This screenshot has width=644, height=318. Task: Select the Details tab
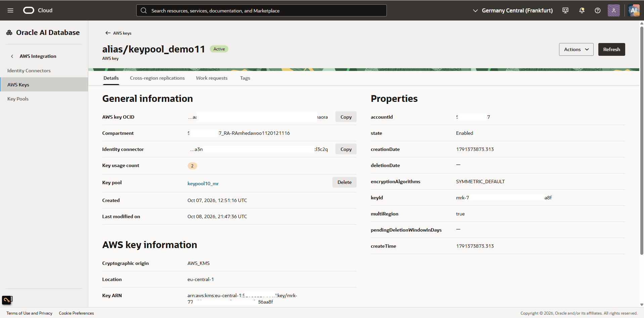[111, 78]
